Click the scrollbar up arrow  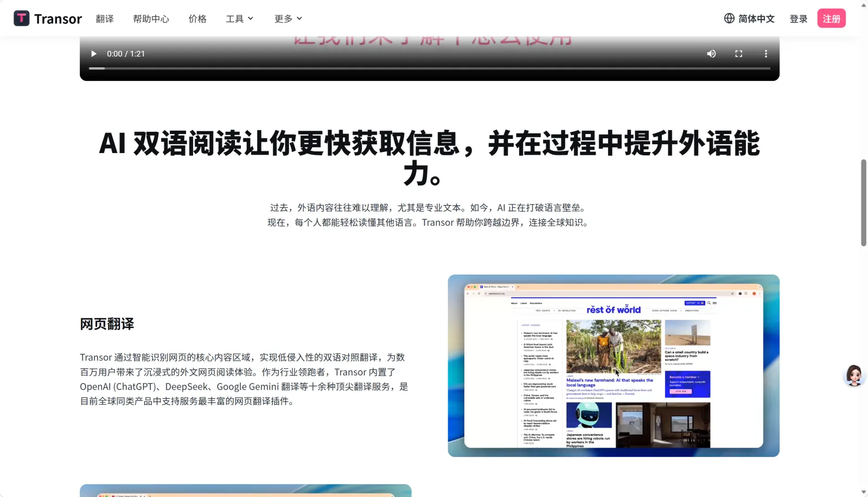tap(864, 5)
